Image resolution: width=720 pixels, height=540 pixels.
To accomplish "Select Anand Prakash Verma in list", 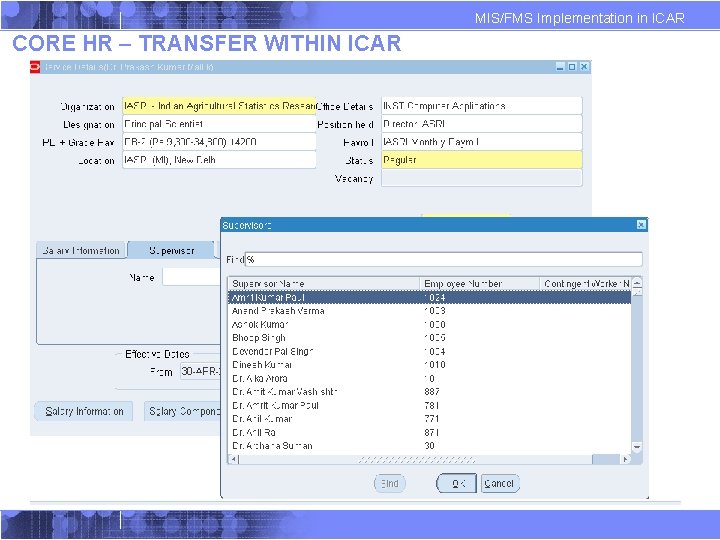I will 429,311.
